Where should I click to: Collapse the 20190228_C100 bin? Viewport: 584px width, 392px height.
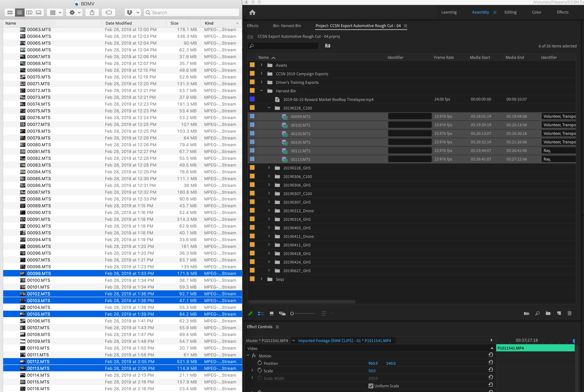tap(269, 108)
